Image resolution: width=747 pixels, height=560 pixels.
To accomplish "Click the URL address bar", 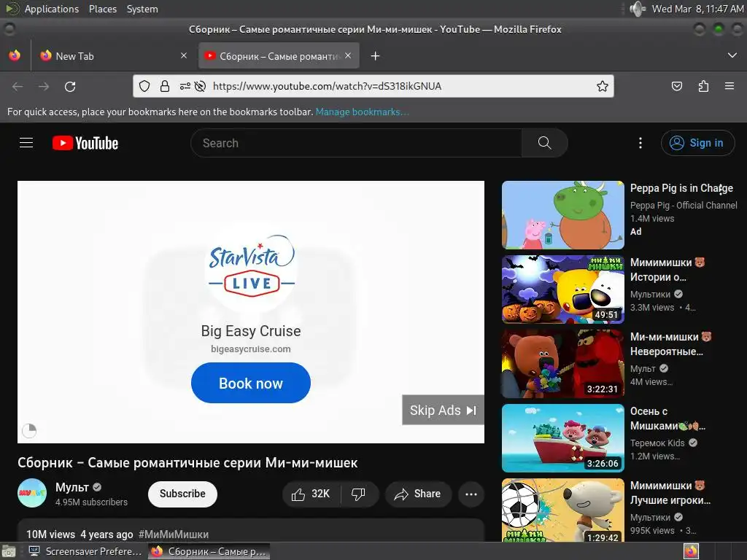I will pyautogui.click(x=373, y=86).
